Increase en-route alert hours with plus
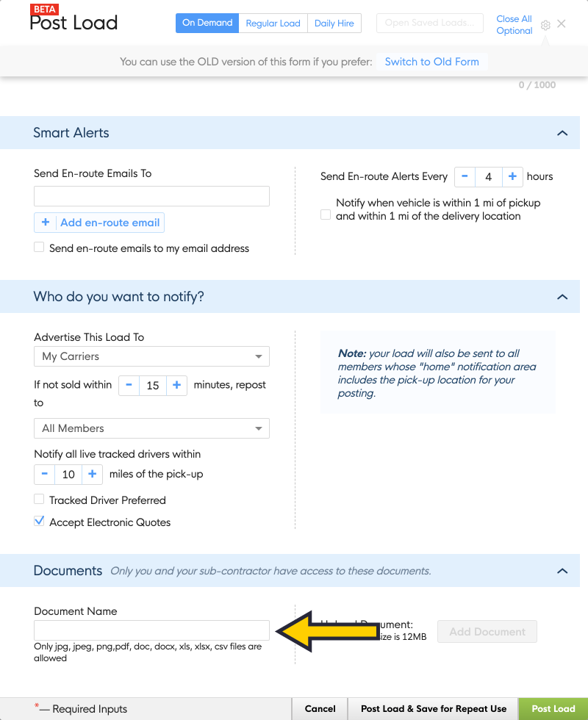The height and width of the screenshot is (720, 588). click(x=513, y=177)
